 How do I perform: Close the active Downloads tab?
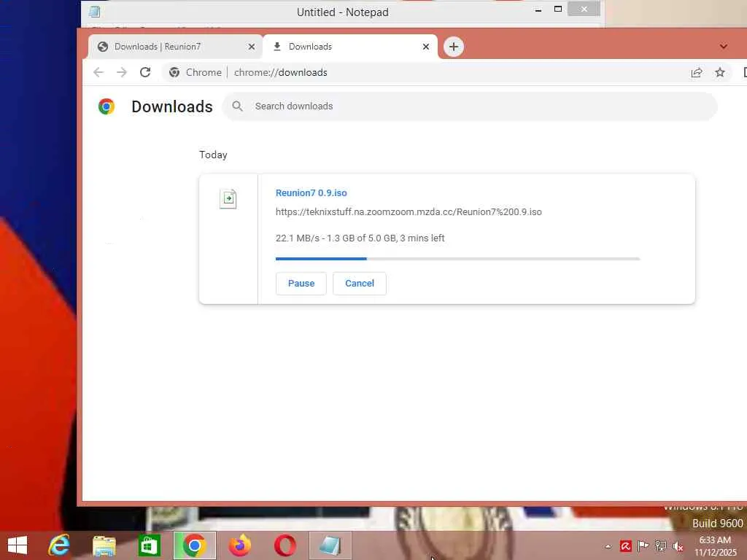point(426,47)
